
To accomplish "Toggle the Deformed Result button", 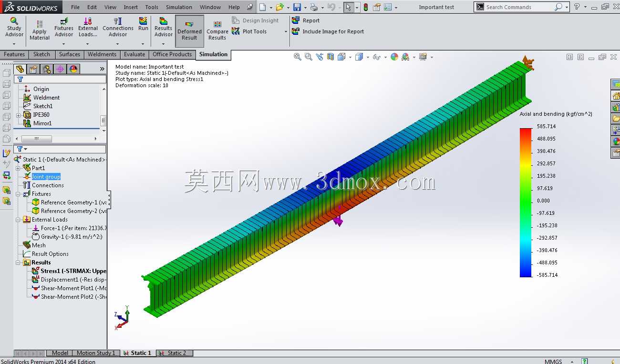I will coord(189,31).
